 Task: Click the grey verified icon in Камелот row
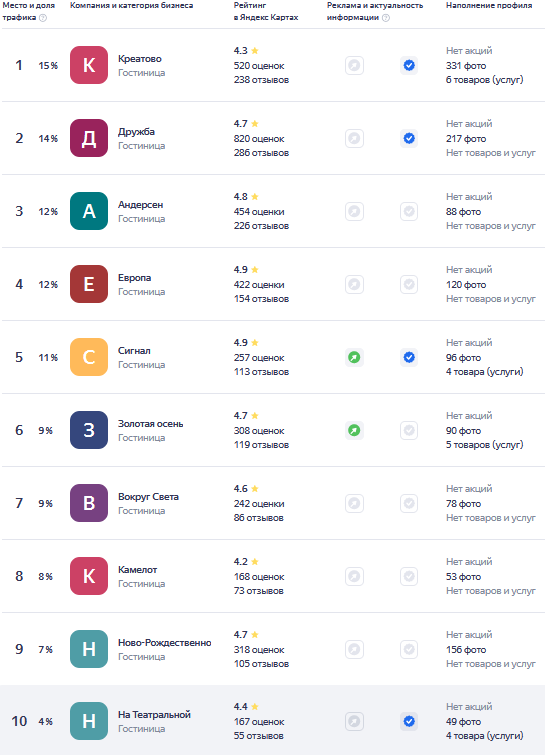pyautogui.click(x=409, y=576)
